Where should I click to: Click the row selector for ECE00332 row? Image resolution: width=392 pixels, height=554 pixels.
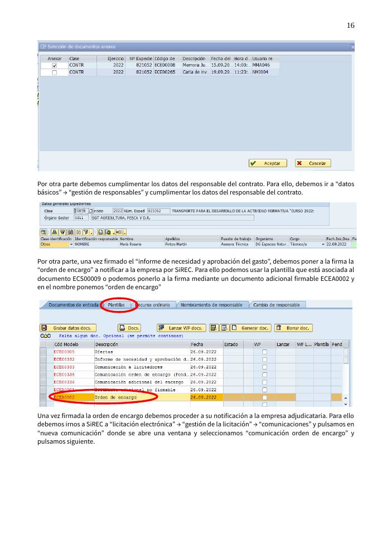tap(43, 359)
